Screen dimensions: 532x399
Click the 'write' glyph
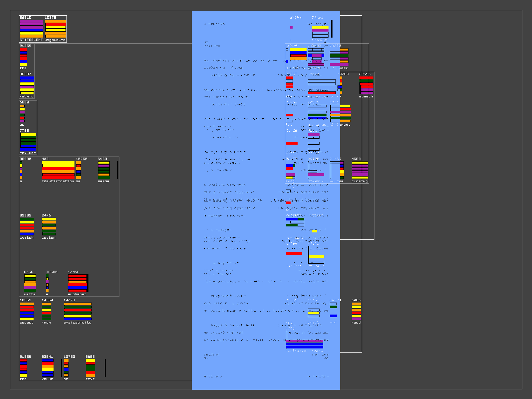30,283
